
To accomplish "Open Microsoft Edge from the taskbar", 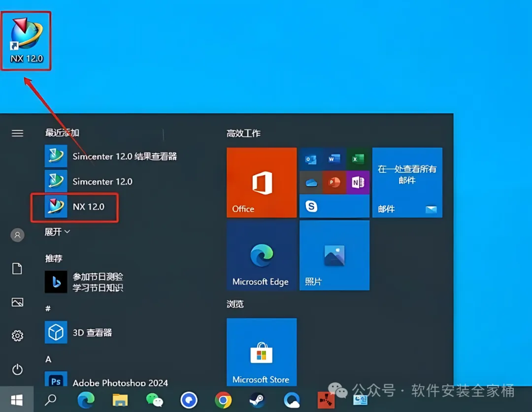I will point(86,400).
